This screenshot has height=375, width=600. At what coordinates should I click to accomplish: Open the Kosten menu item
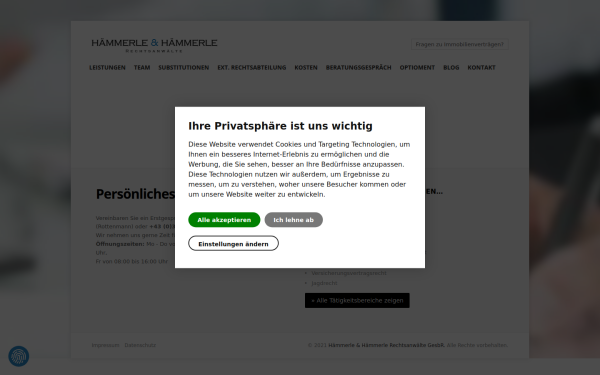pyautogui.click(x=306, y=68)
